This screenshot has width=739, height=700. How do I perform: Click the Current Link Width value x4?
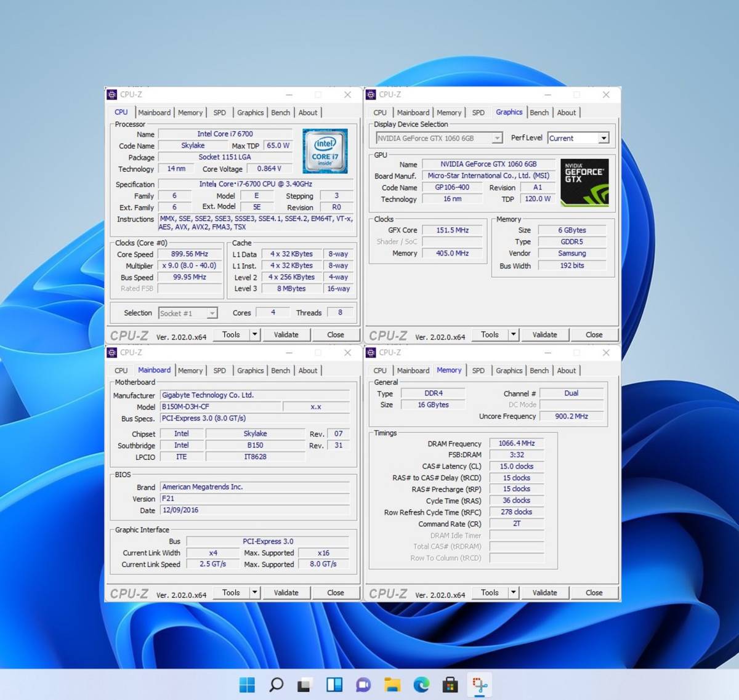click(213, 553)
